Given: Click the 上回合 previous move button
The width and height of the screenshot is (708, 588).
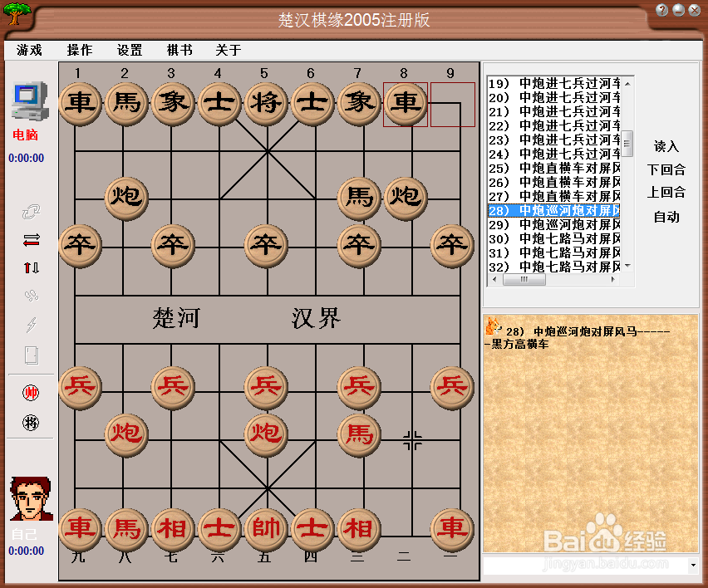Looking at the screenshot, I should coord(666,192).
